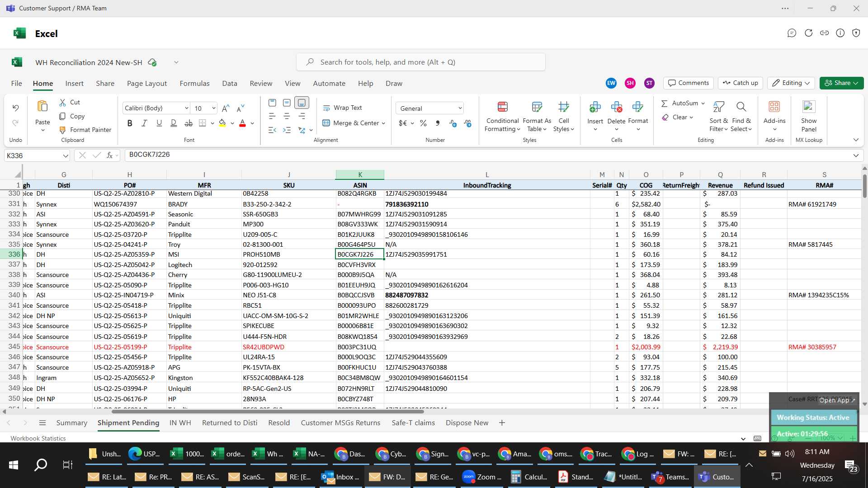Click the Cut scissors icon
Image resolution: width=868 pixels, height=488 pixels.
click(62, 103)
